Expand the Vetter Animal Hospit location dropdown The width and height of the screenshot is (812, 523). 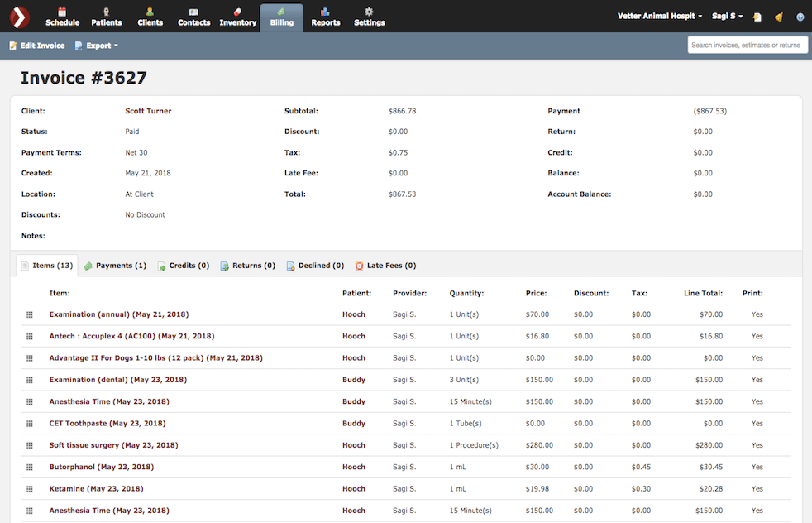[x=659, y=15]
